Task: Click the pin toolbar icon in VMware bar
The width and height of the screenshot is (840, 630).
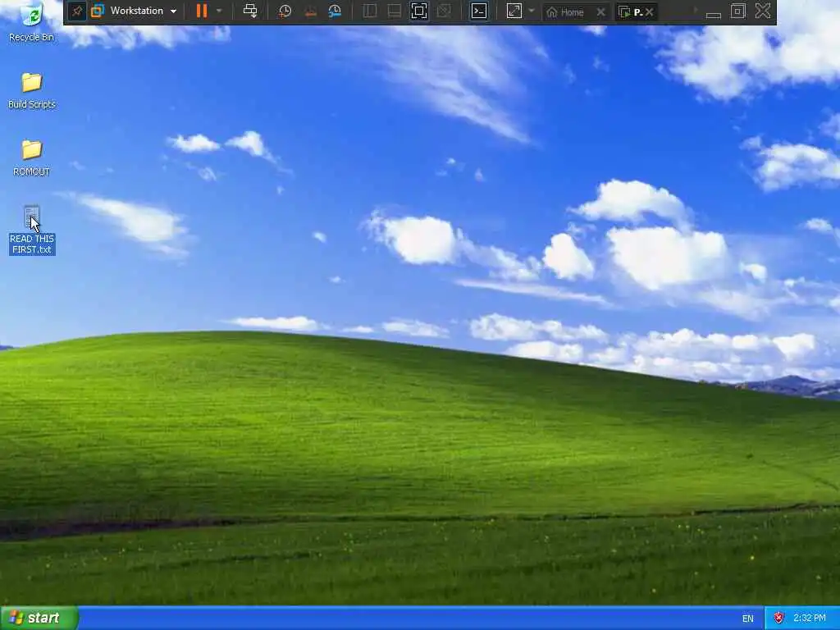Action: coord(76,11)
